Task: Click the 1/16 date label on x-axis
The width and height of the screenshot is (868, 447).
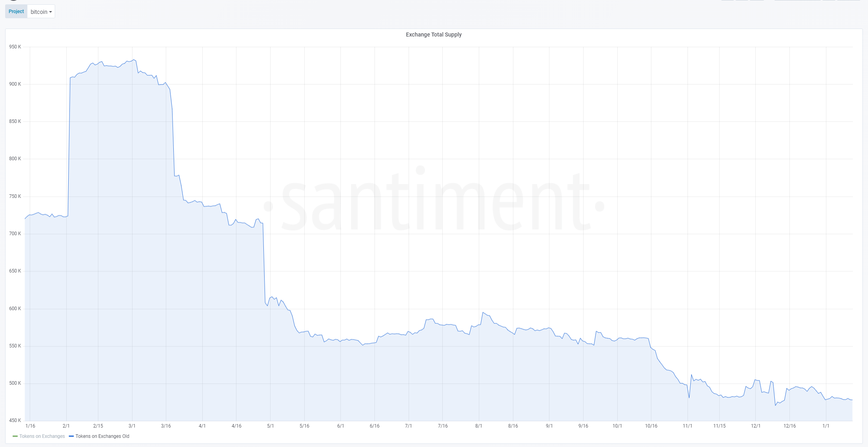Action: point(30,426)
